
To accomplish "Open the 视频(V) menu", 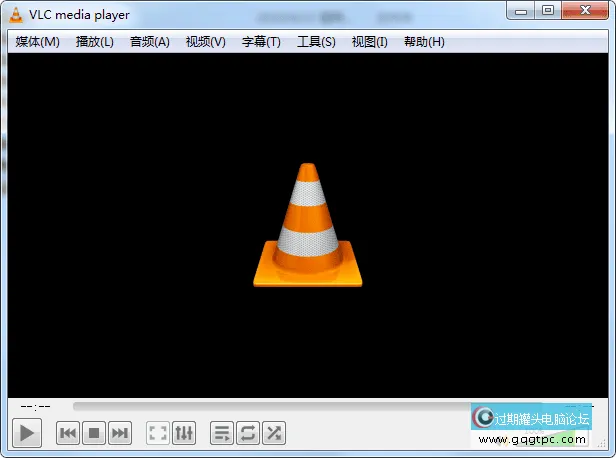I will [205, 42].
